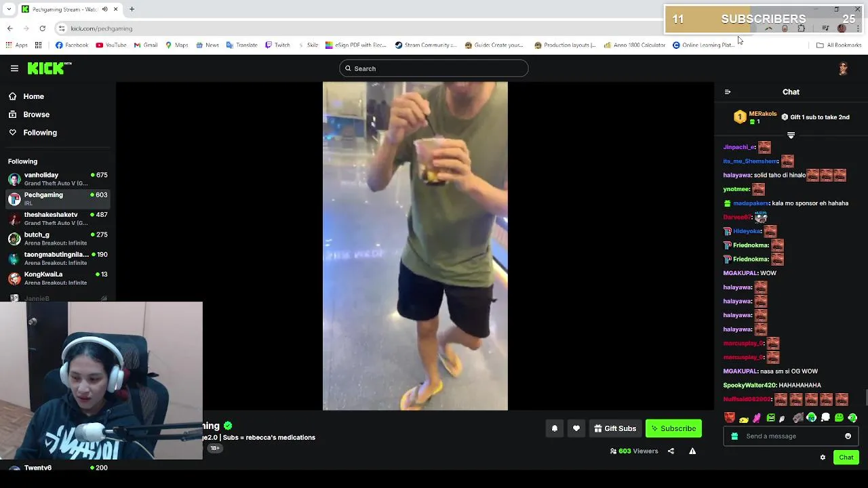868x488 pixels.
Task: Click the green Subscribe button
Action: click(673, 428)
